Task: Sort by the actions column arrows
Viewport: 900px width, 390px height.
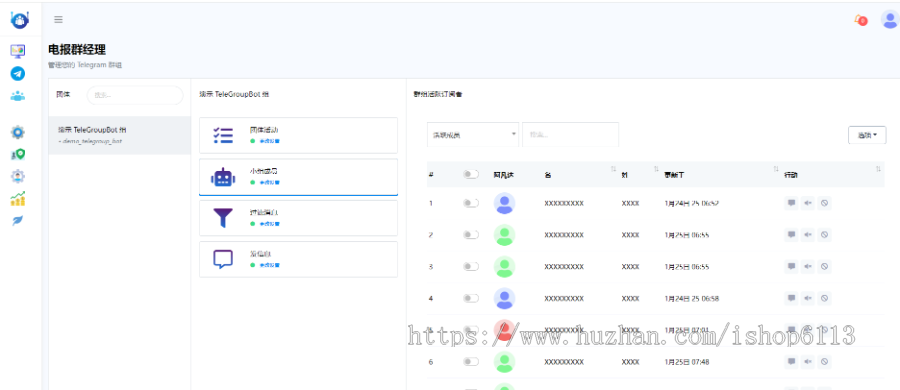Action: [878, 169]
